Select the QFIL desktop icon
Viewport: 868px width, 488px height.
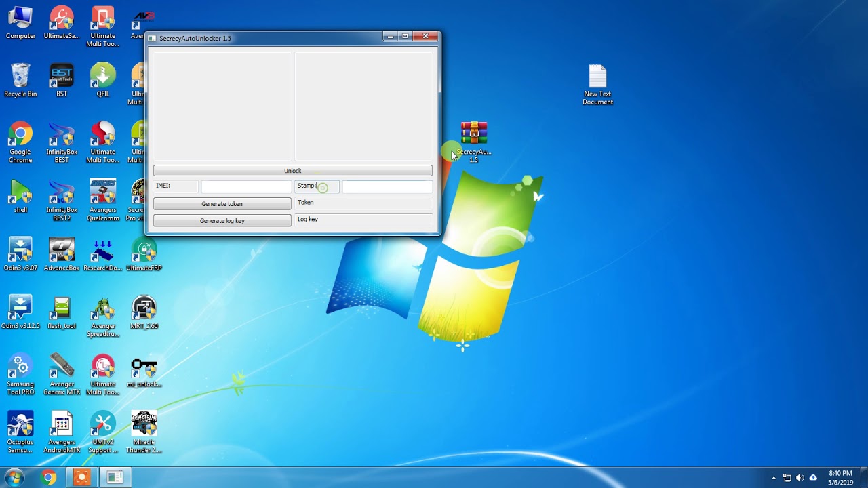pyautogui.click(x=102, y=81)
